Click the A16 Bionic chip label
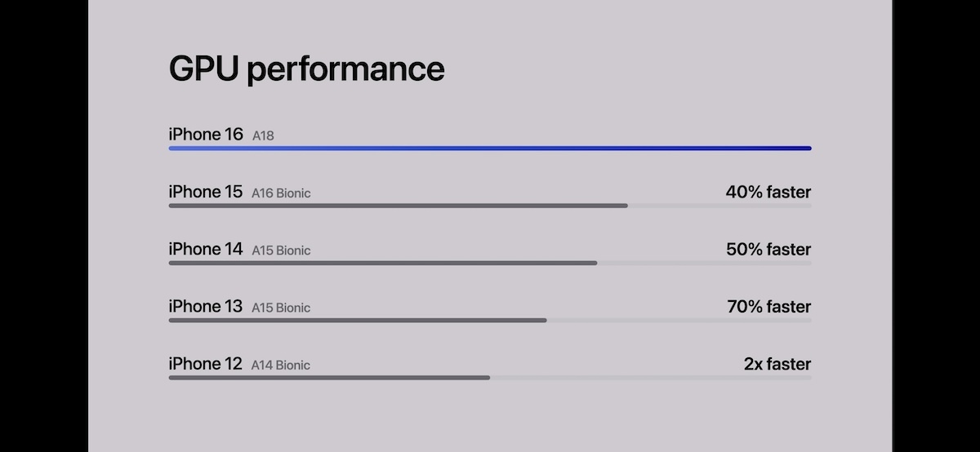This screenshot has height=452, width=980. tap(281, 193)
